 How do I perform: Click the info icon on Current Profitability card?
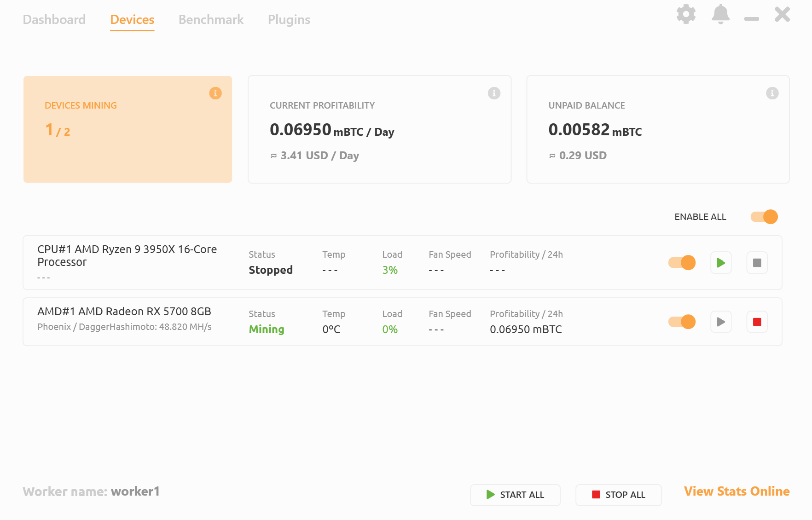pyautogui.click(x=494, y=93)
